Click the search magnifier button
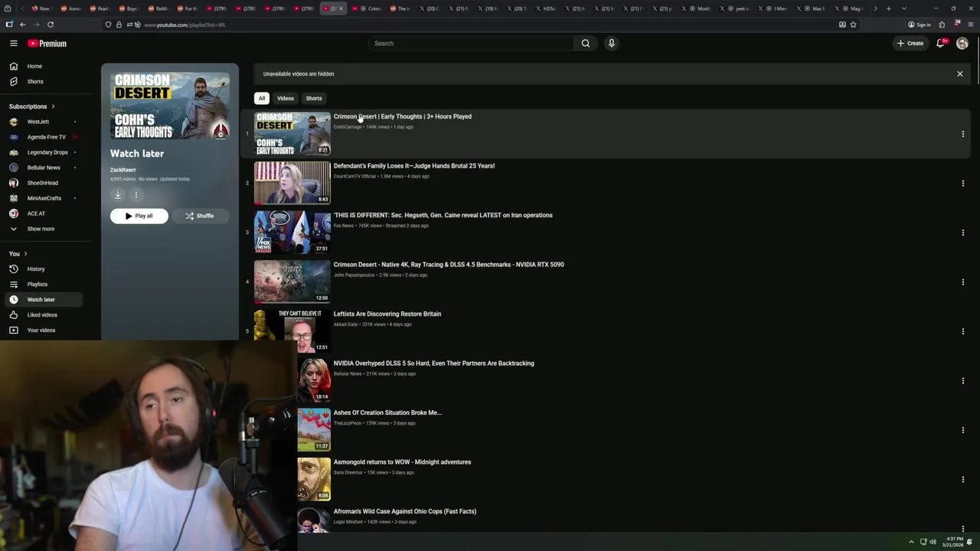This screenshot has height=551, width=980. (586, 44)
